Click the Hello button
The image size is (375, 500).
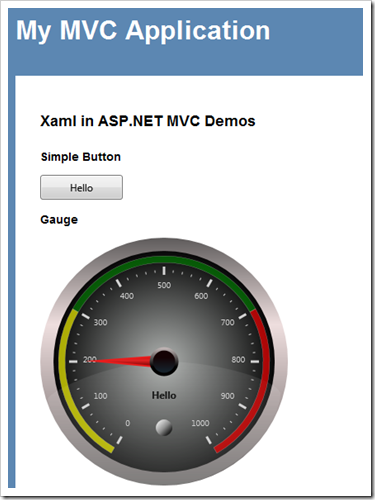point(81,187)
